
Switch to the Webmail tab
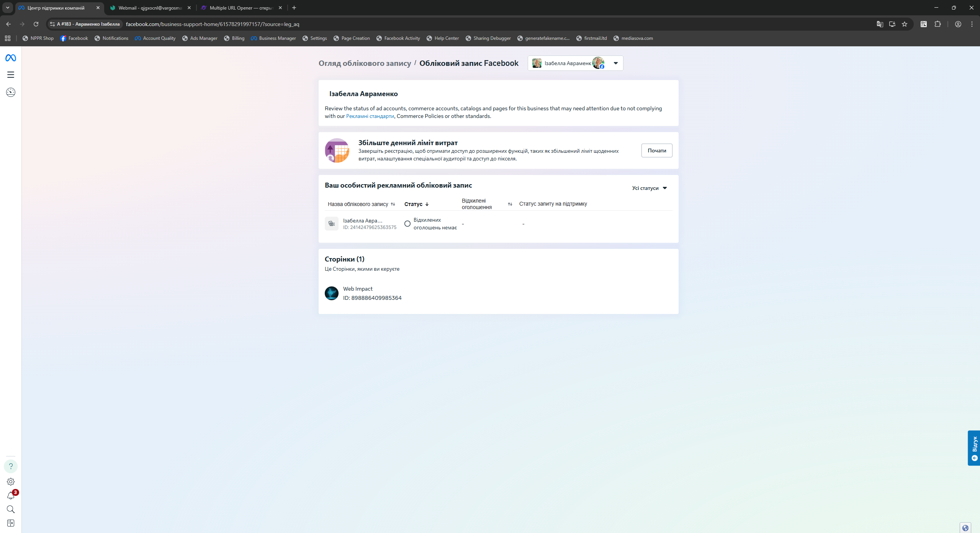point(150,8)
